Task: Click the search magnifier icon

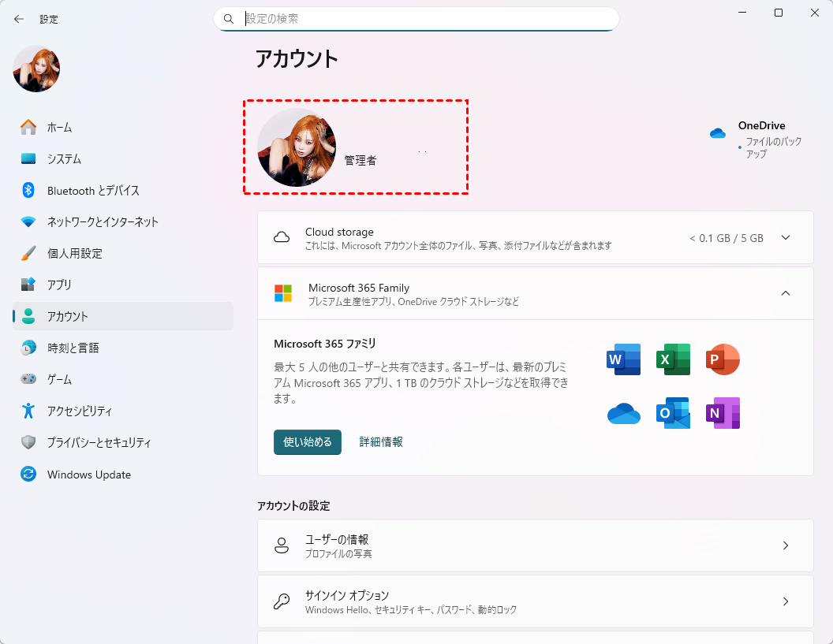Action: [229, 19]
